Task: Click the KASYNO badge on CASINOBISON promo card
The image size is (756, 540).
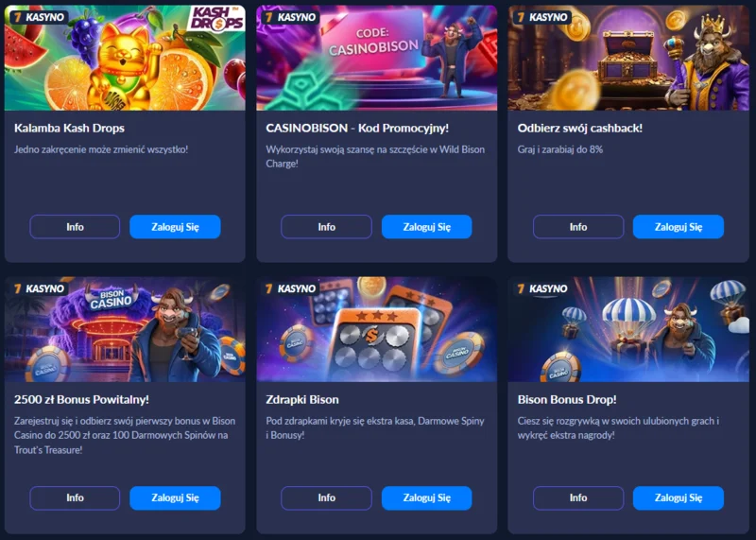Action: 291,17
